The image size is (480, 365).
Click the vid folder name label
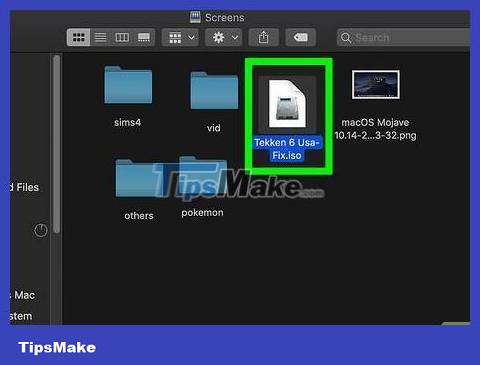[214, 128]
